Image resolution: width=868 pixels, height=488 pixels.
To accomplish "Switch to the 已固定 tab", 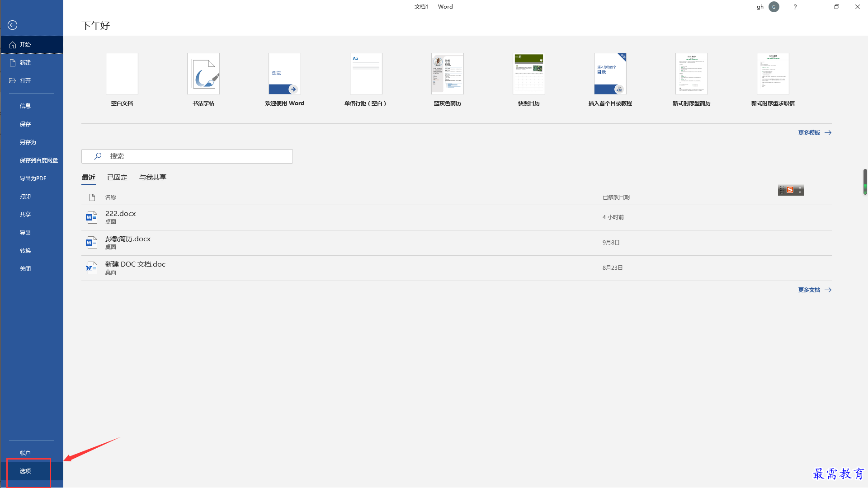I will click(118, 178).
